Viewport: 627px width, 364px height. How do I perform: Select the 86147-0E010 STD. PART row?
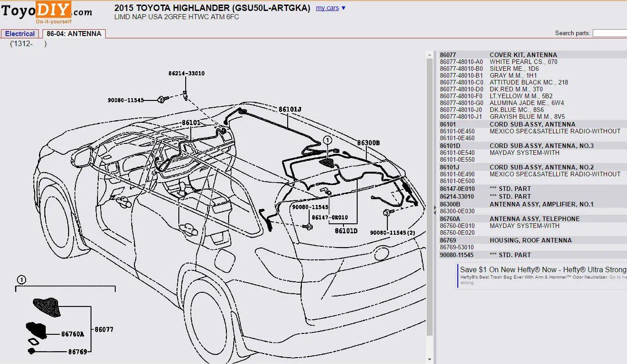point(533,189)
